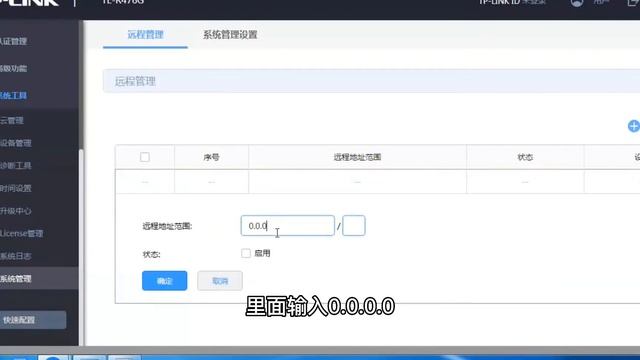Viewport: 640px width, 360px height.
Task: Click the 状态 column header
Action: pos(525,157)
